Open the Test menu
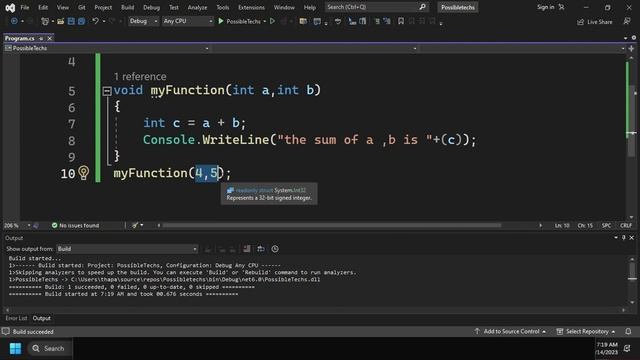 click(173, 7)
